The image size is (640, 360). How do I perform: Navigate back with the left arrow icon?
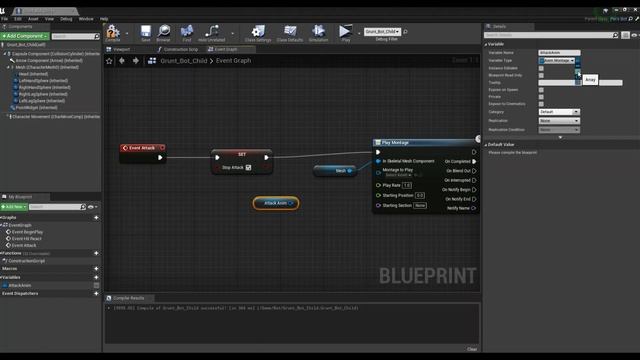(122, 61)
